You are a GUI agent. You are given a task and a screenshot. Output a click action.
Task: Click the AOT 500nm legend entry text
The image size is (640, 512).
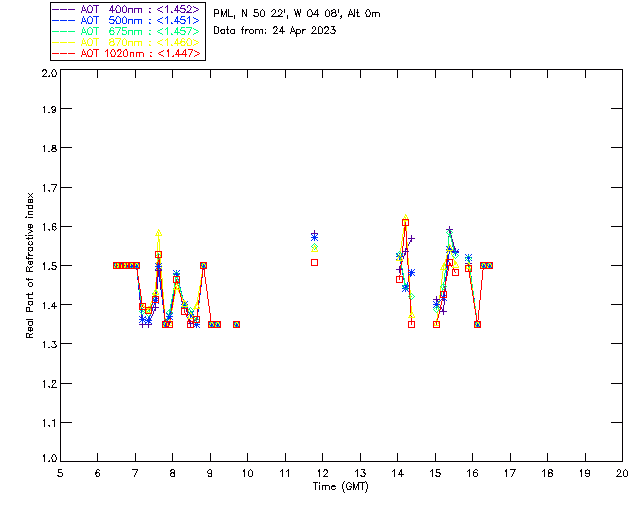pos(140,20)
